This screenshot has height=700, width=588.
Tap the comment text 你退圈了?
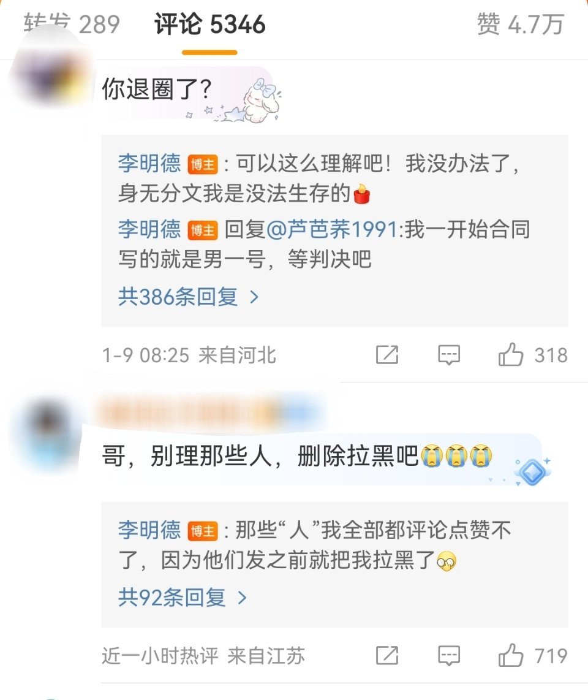(x=157, y=89)
